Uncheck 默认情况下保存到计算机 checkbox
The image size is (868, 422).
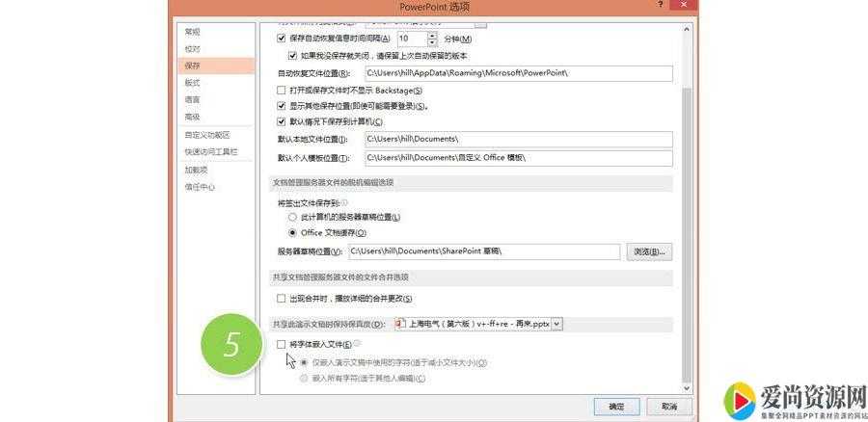coord(282,121)
